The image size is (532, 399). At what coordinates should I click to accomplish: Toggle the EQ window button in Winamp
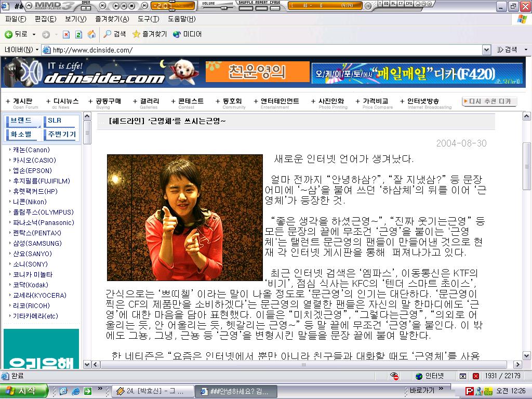(x=386, y=3)
